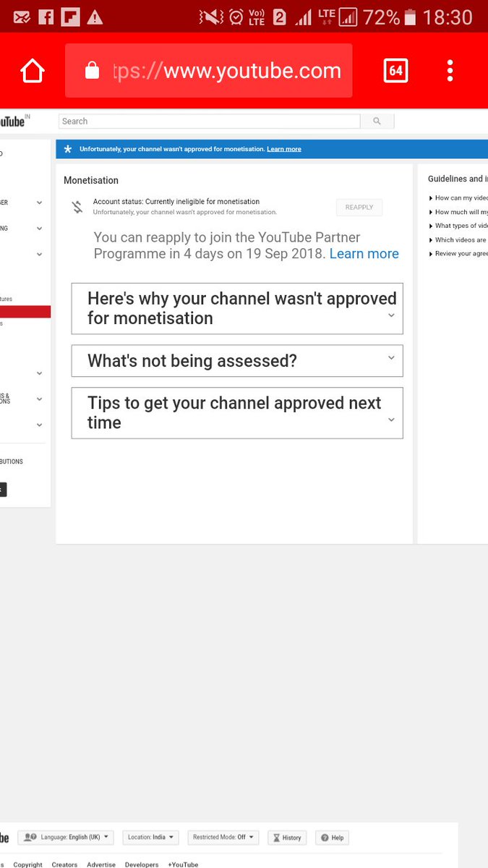Viewport: 488px width, 868px height.
Task: Open the browser three-dot menu
Action: click(x=450, y=71)
